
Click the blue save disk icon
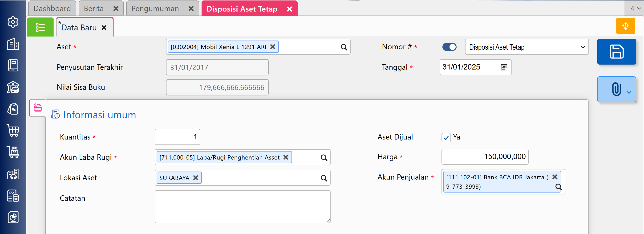tap(616, 52)
